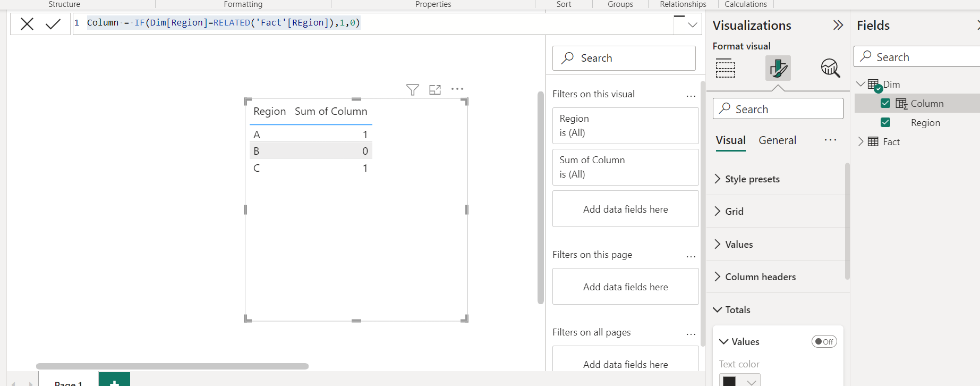Open More options ellipsis above the table visual
The width and height of the screenshot is (980, 386).
tap(457, 89)
